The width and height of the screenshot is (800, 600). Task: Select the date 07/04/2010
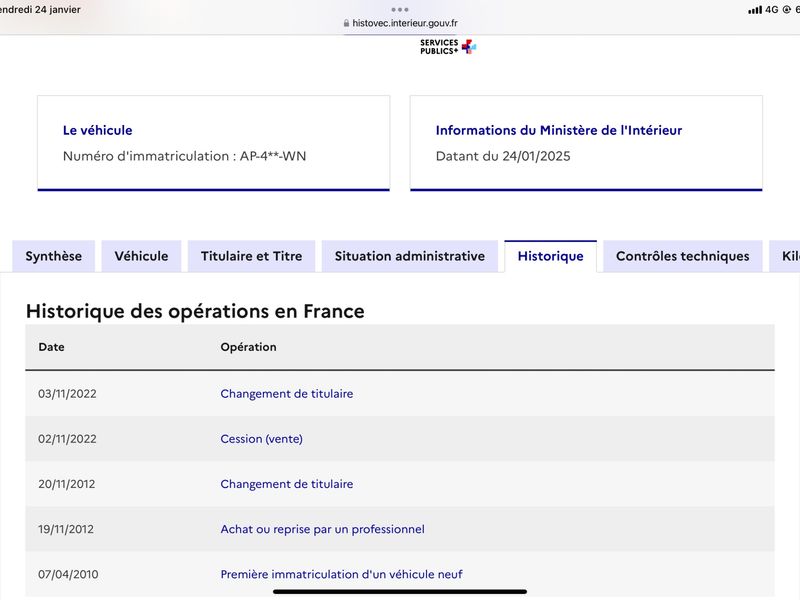pos(68,574)
